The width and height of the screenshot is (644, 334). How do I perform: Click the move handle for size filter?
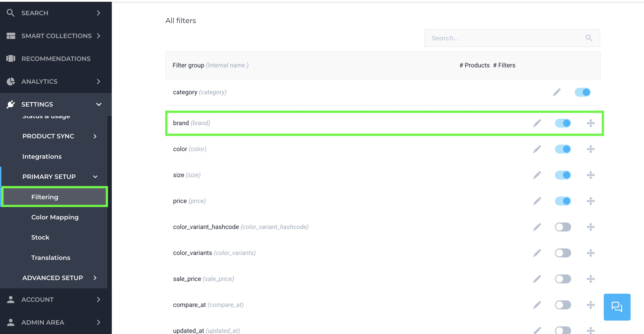click(x=590, y=175)
